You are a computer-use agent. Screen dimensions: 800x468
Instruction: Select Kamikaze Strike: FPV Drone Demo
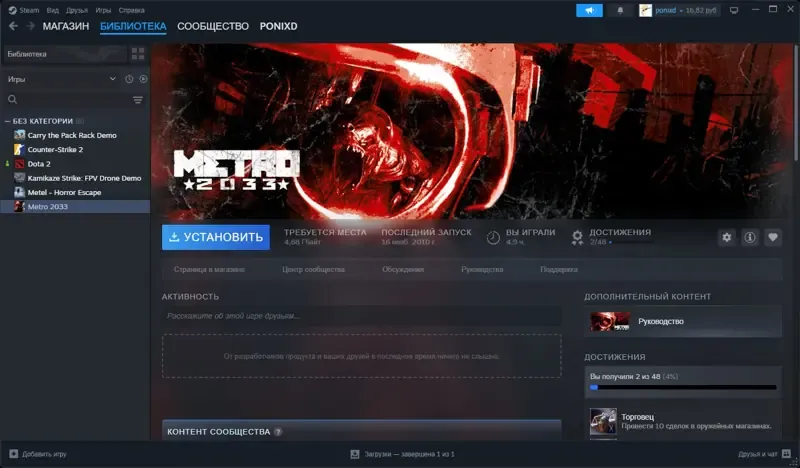(84, 178)
